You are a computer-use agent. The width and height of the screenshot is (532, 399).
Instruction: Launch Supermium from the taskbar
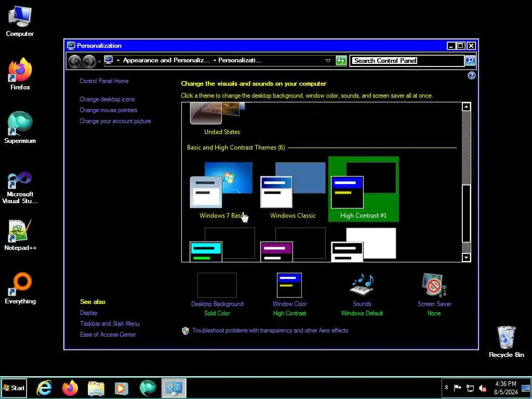pos(148,388)
